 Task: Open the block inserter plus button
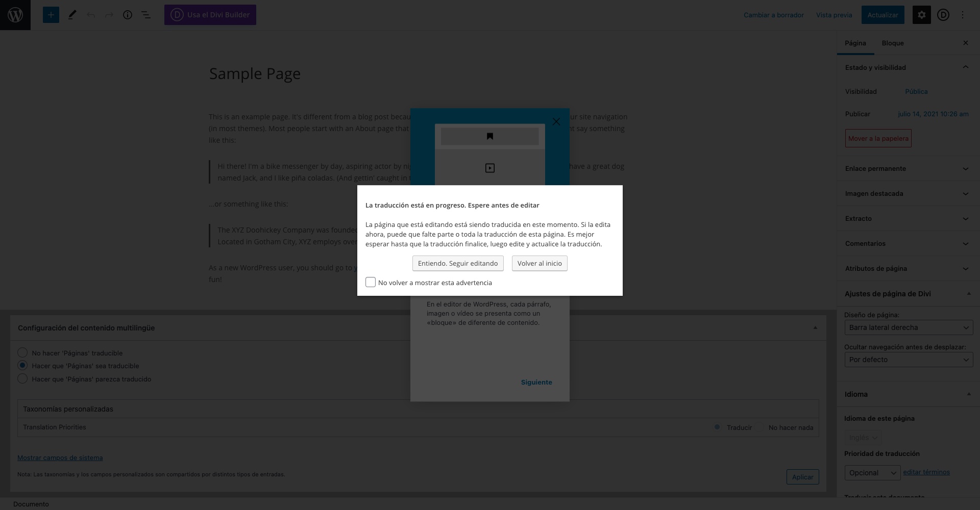[x=51, y=15]
